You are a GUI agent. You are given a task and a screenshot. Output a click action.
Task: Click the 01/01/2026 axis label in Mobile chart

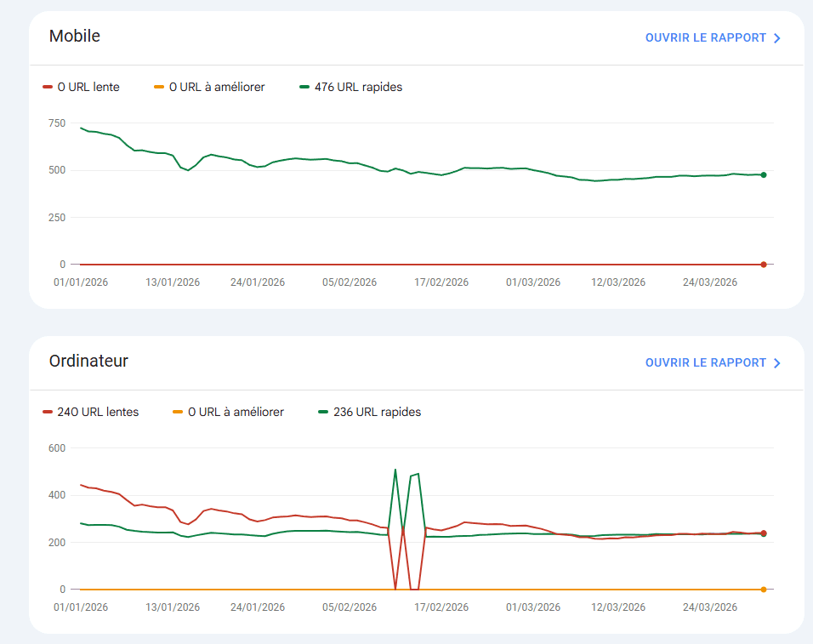point(81,282)
